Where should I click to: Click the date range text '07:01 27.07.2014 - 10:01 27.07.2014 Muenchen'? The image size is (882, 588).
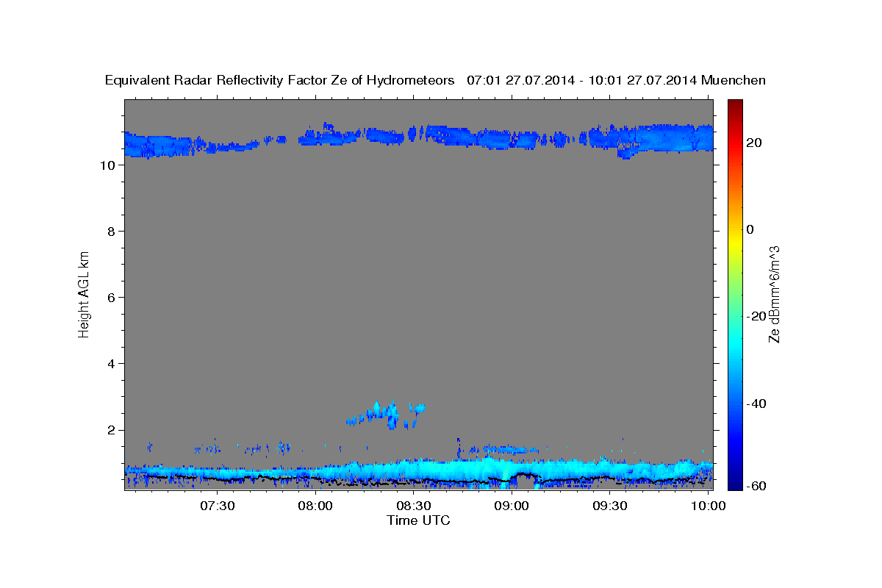pyautogui.click(x=617, y=80)
